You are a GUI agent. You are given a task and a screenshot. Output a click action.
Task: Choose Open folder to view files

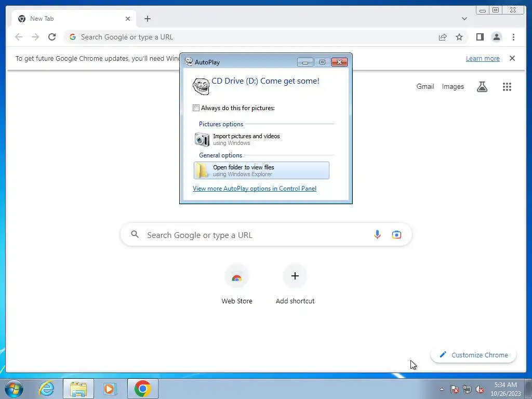[261, 170]
